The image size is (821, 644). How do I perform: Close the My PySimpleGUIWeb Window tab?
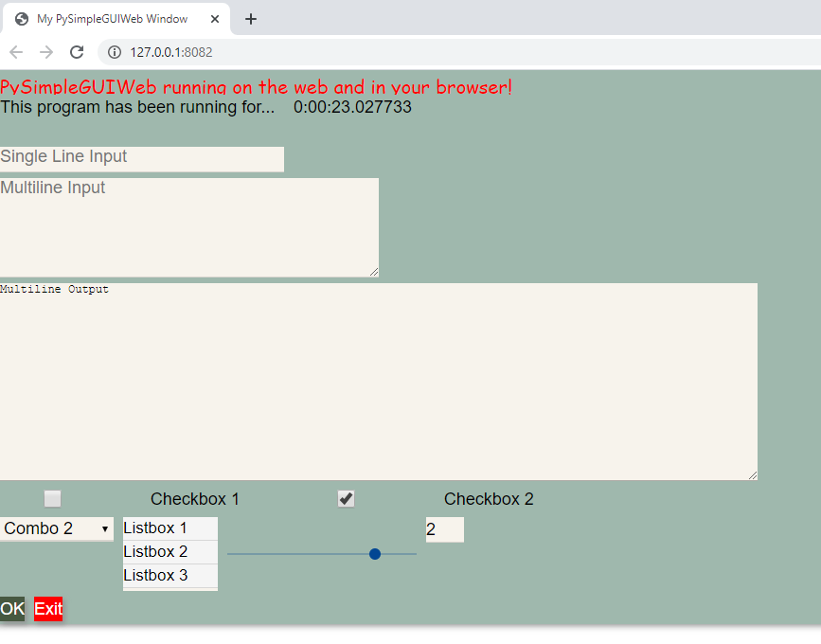tap(215, 19)
